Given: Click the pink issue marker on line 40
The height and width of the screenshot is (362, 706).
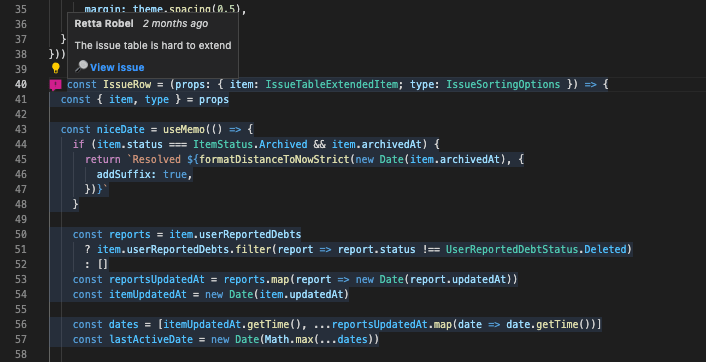Looking at the screenshot, I should (55, 85).
